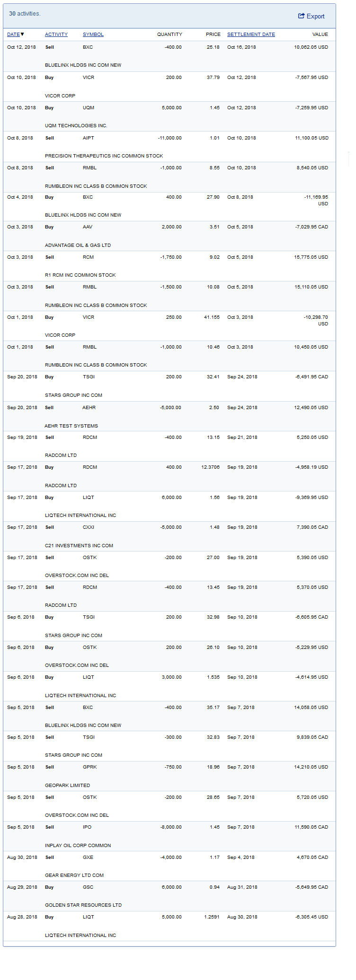Select the GSC buy transaction symbol

(88, 887)
